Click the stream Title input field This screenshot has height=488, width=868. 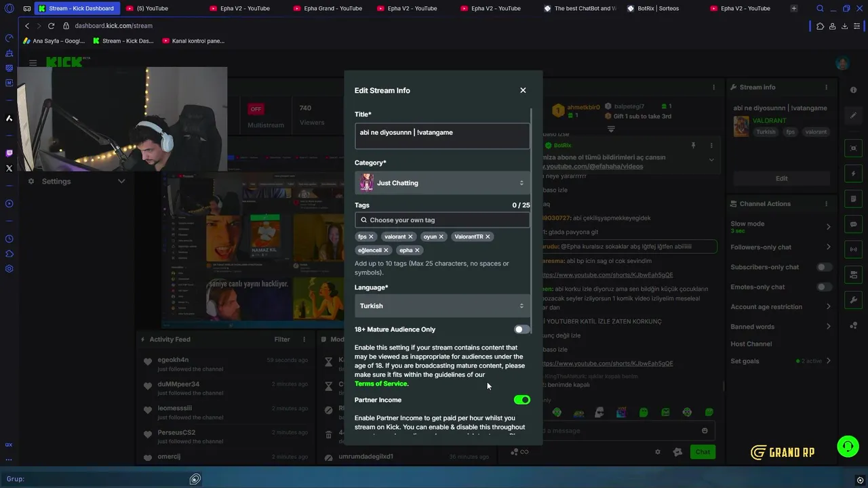(x=441, y=136)
